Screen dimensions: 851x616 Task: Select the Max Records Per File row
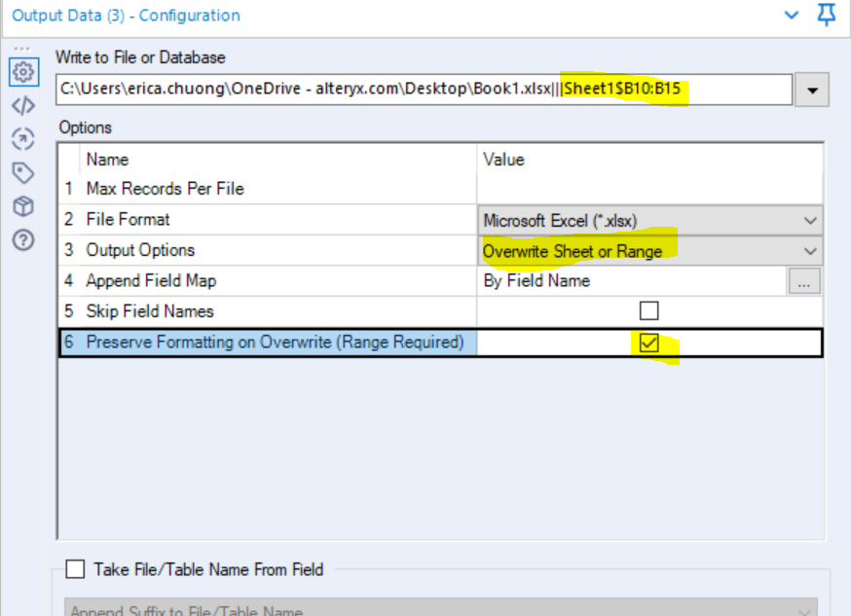[x=166, y=189]
